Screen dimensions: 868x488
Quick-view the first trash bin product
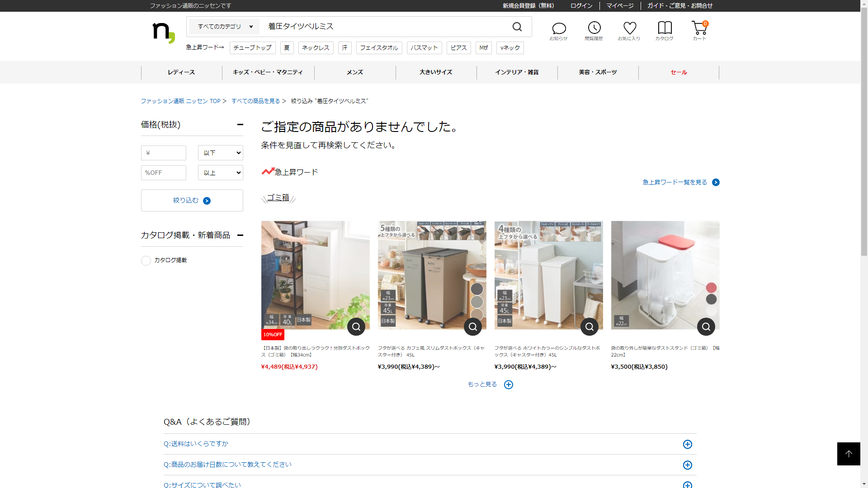[x=356, y=327]
